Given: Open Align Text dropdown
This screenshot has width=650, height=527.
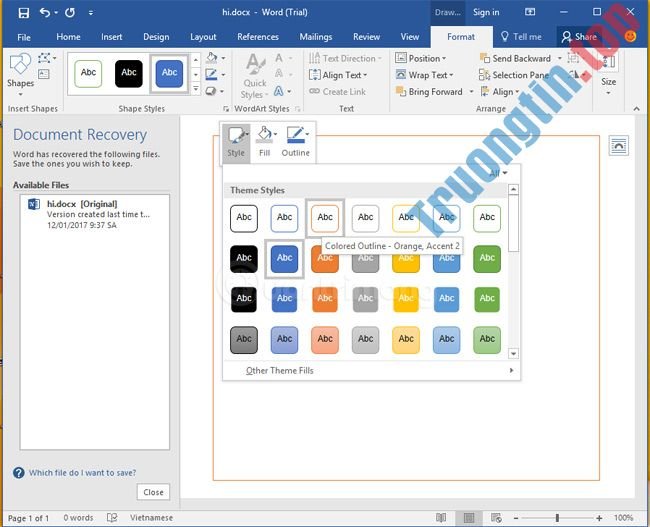Looking at the screenshot, I should coord(338,75).
